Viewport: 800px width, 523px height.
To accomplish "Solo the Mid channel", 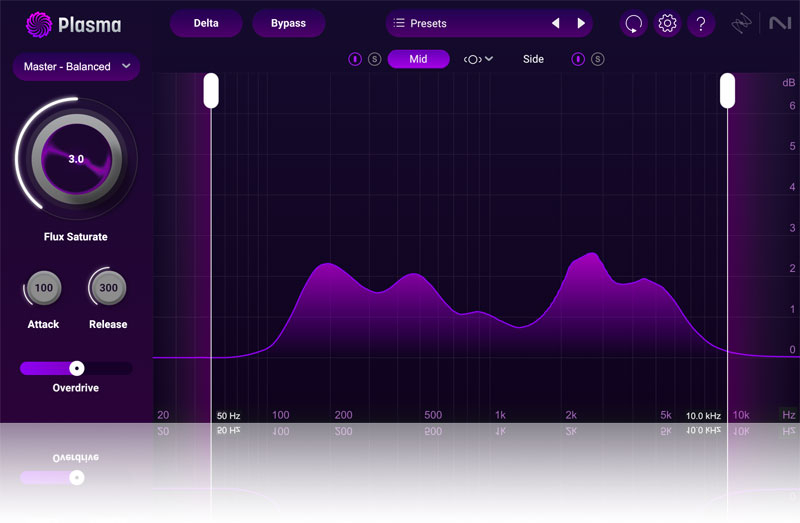I will (x=374, y=59).
